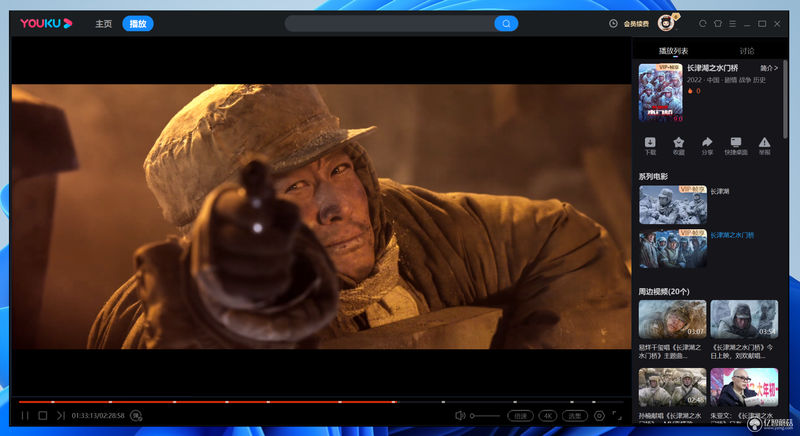Click the side panel scrollbar

pos(785,99)
